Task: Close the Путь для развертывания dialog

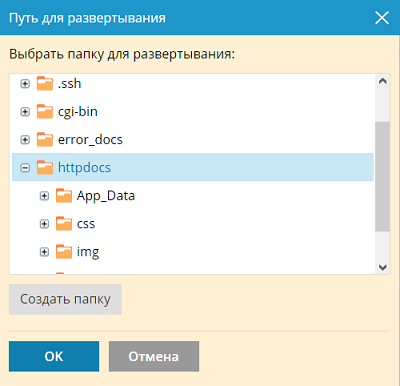Action: 382,18
